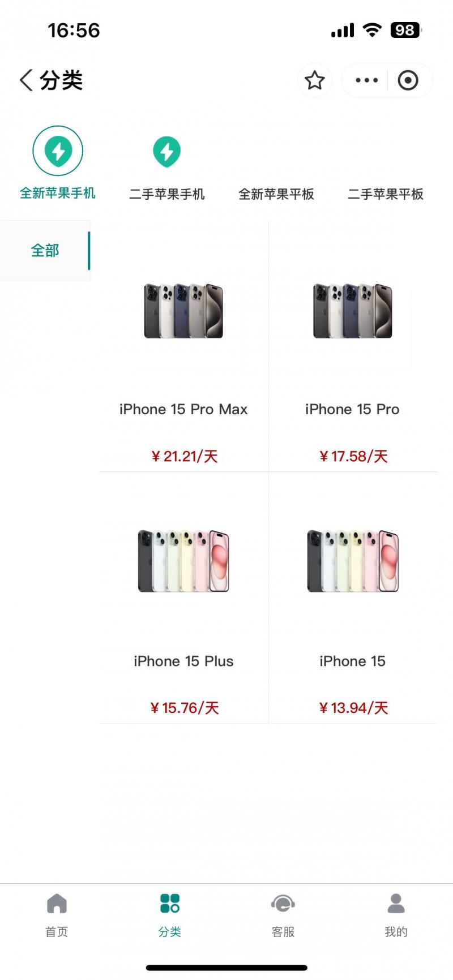This screenshot has width=453, height=980.
Task: Click the iPhone 15 Plus title
Action: (x=183, y=661)
